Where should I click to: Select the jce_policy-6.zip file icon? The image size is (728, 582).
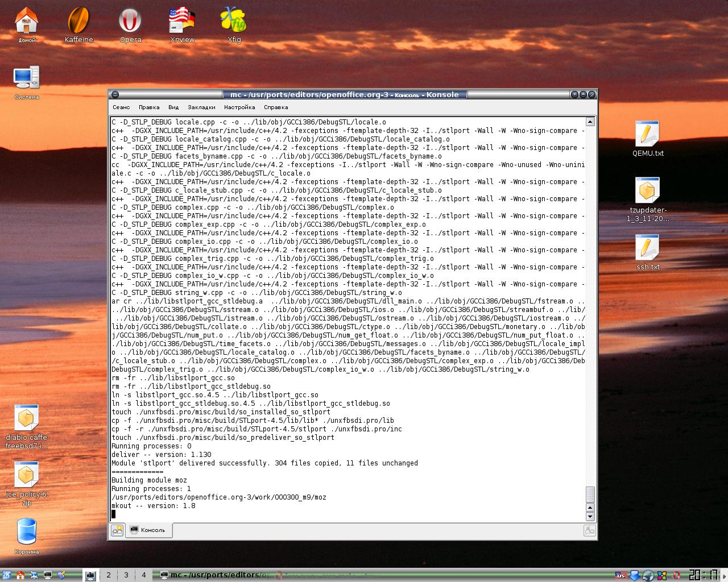[x=27, y=484]
